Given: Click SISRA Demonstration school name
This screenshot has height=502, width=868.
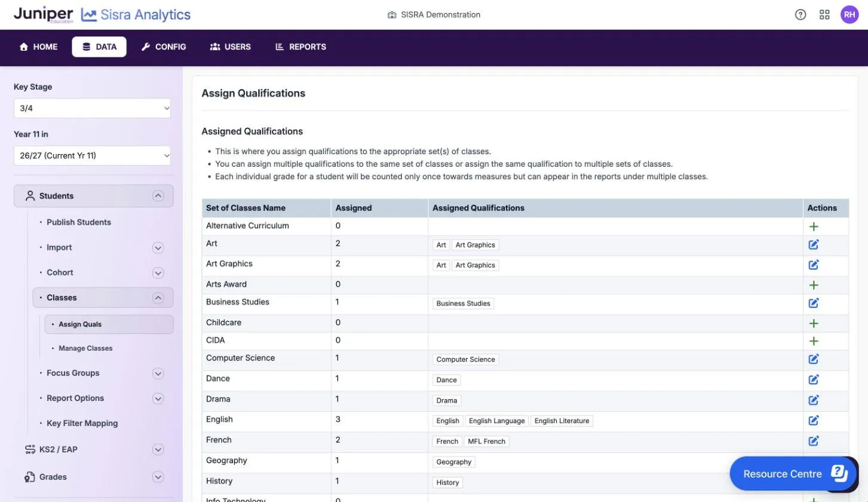Looking at the screenshot, I should [x=440, y=15].
